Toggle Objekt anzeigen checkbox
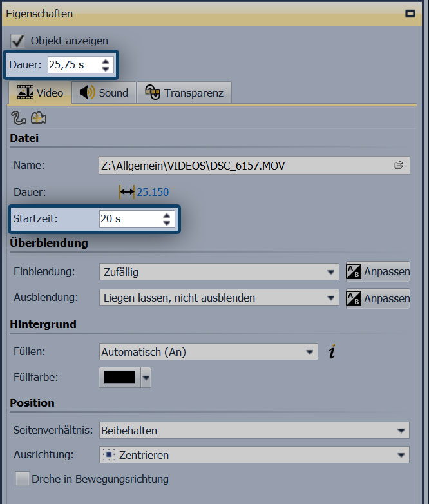 [17, 41]
